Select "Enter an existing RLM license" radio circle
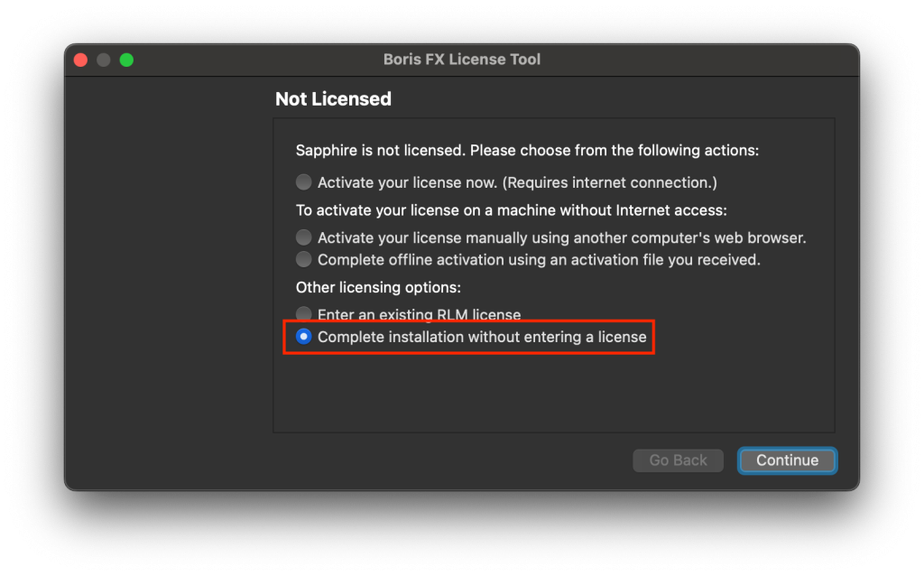 pyautogui.click(x=304, y=315)
